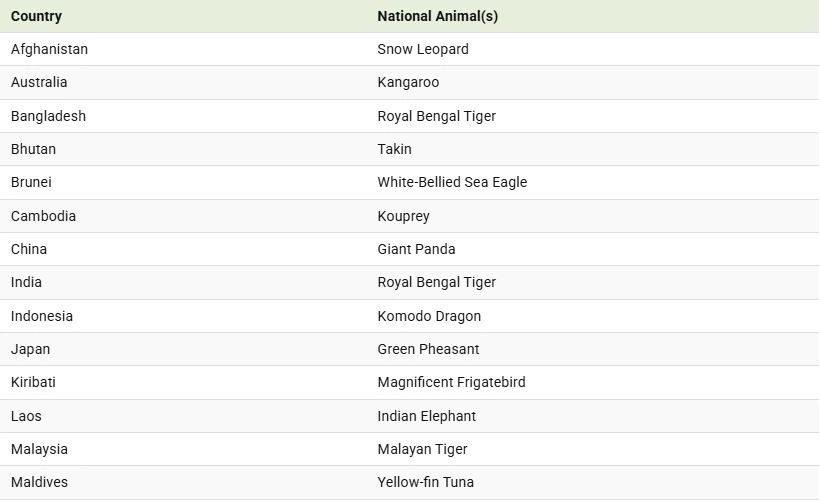Select the Bangladesh country cell
Screen dimensions: 820x502
[48, 116]
